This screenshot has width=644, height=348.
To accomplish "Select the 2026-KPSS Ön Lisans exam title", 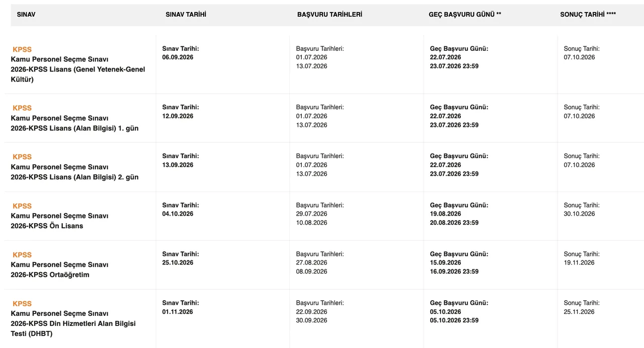I will pos(47,226).
